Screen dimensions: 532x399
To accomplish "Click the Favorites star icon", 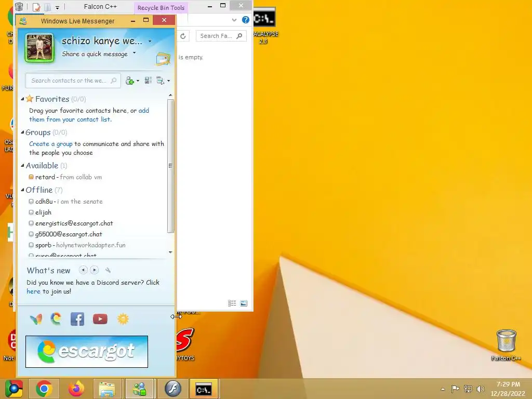I will tap(30, 99).
